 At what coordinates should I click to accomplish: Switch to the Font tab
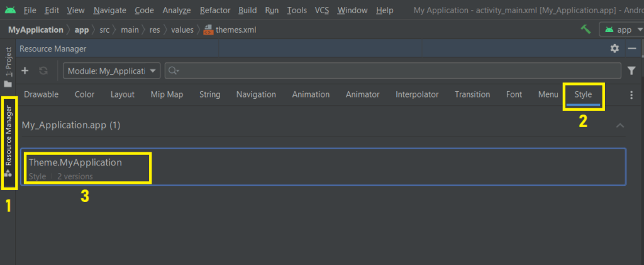click(x=514, y=94)
